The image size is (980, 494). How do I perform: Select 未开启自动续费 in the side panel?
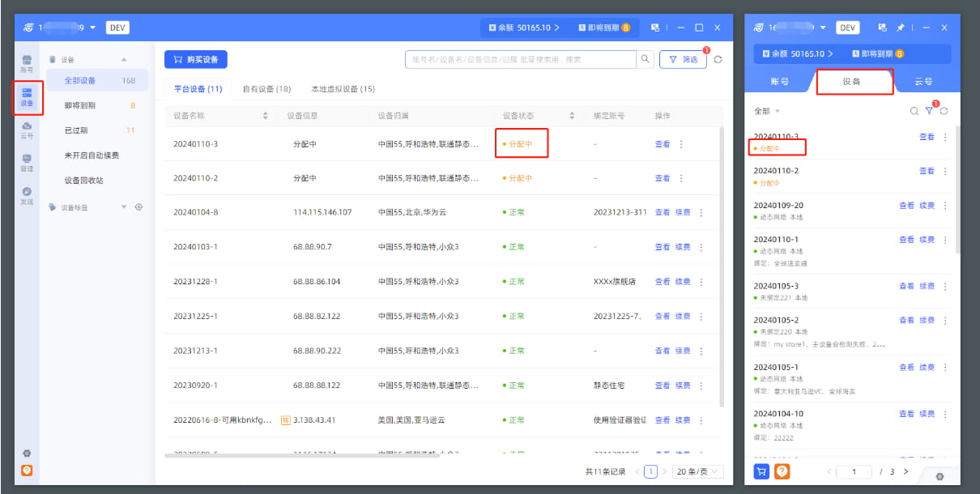click(97, 155)
